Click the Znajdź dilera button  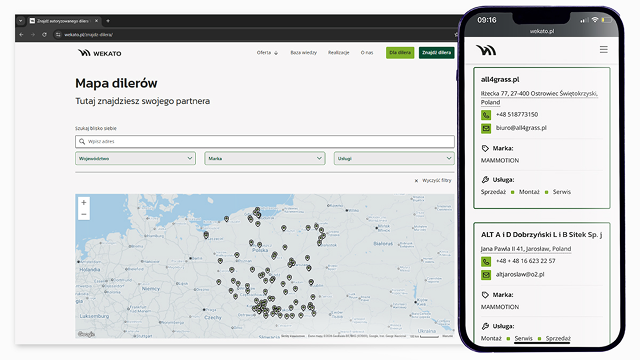coord(436,53)
